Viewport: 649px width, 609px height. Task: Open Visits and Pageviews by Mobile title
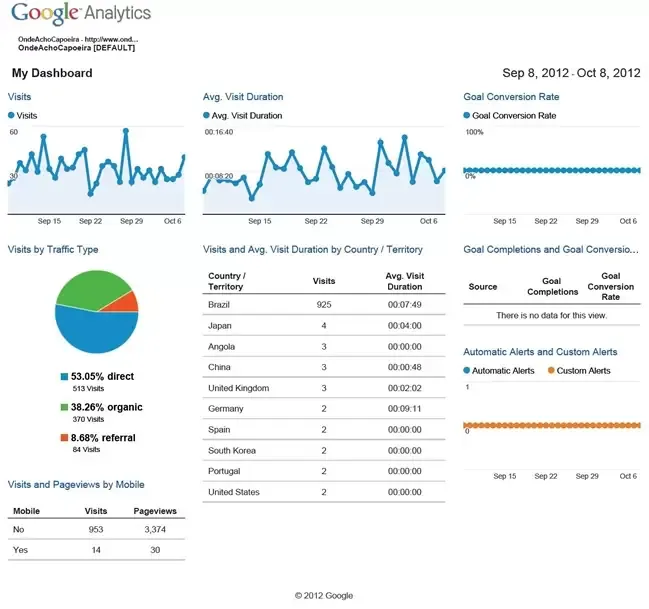click(x=76, y=484)
